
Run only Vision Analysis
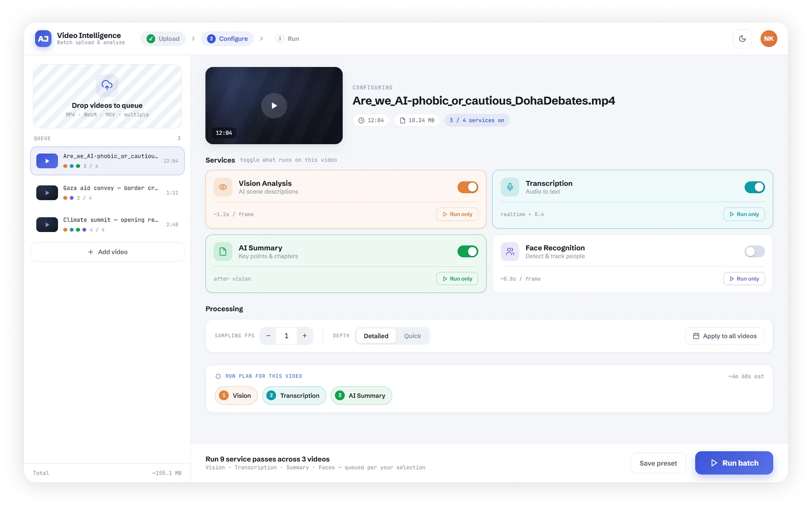457,214
